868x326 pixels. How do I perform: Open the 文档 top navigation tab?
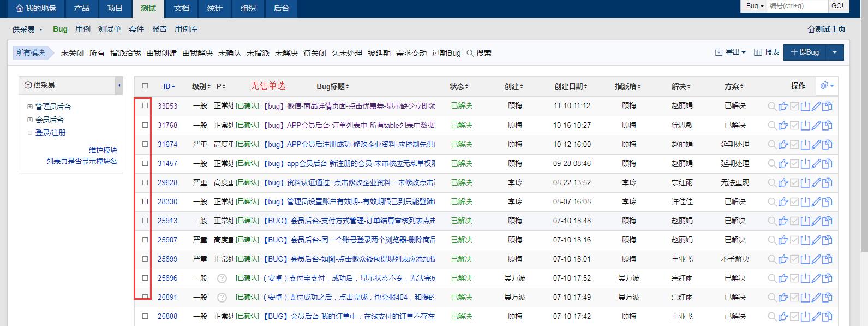pos(182,9)
